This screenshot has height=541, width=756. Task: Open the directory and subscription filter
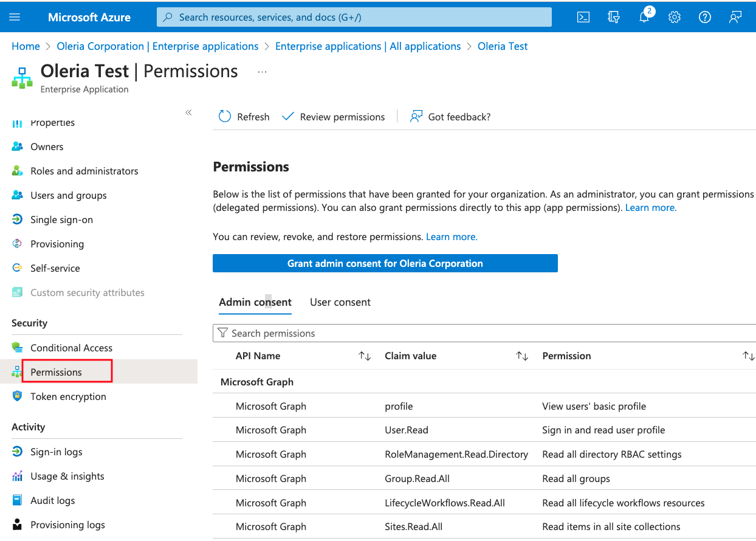pyautogui.click(x=613, y=16)
